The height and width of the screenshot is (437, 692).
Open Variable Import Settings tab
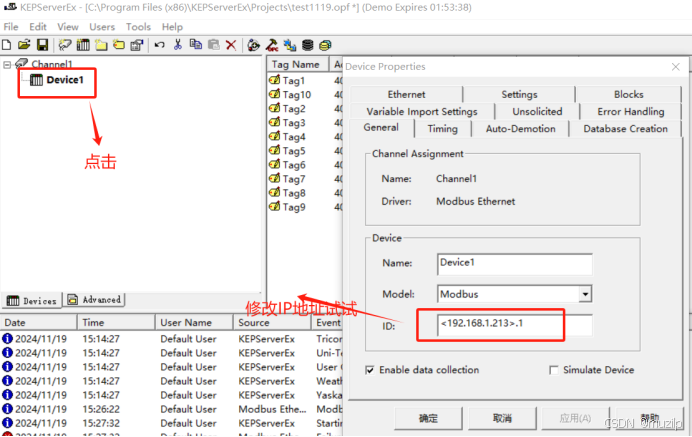(x=422, y=112)
